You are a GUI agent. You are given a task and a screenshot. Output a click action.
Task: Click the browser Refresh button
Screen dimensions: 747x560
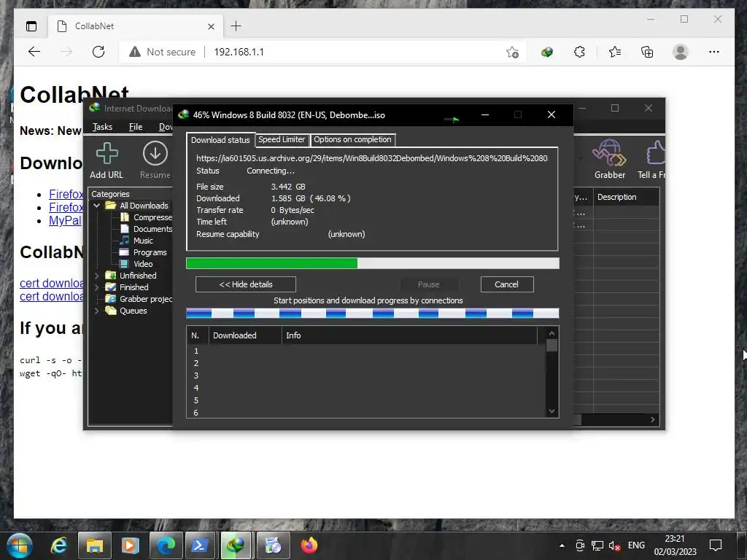tap(98, 52)
